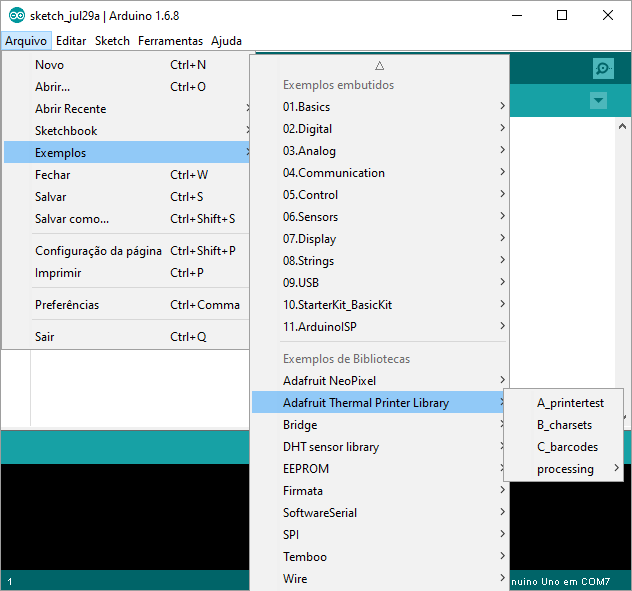
Task: Expand the processing submenu
Action: [x=563, y=469]
